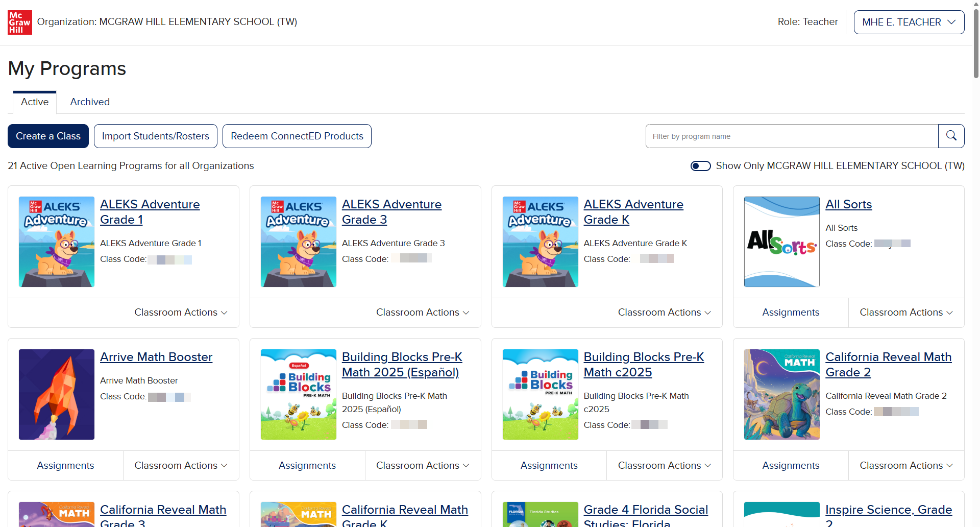Open the ALEKS Adventure Grade 3 link

pos(392,212)
